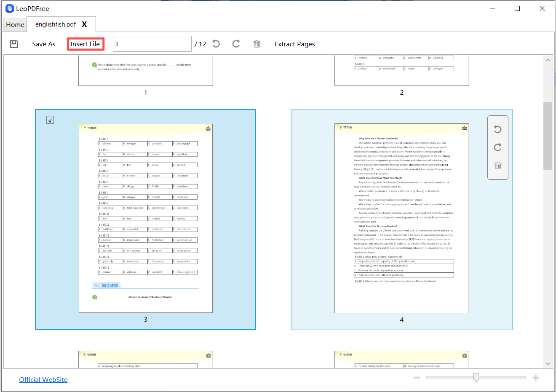Rotate the current page clockwise using toolbar icon
The image size is (556, 392).
(236, 43)
